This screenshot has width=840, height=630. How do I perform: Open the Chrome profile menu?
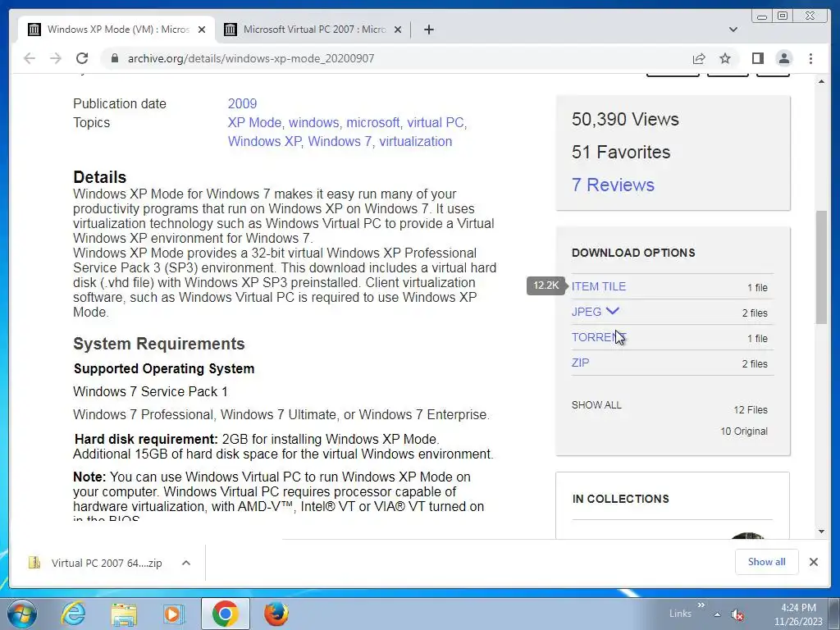(x=783, y=58)
